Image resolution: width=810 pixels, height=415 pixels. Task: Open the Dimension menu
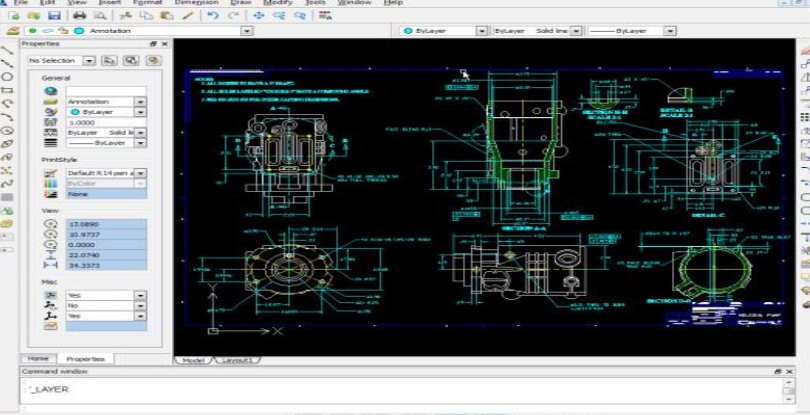(x=198, y=3)
